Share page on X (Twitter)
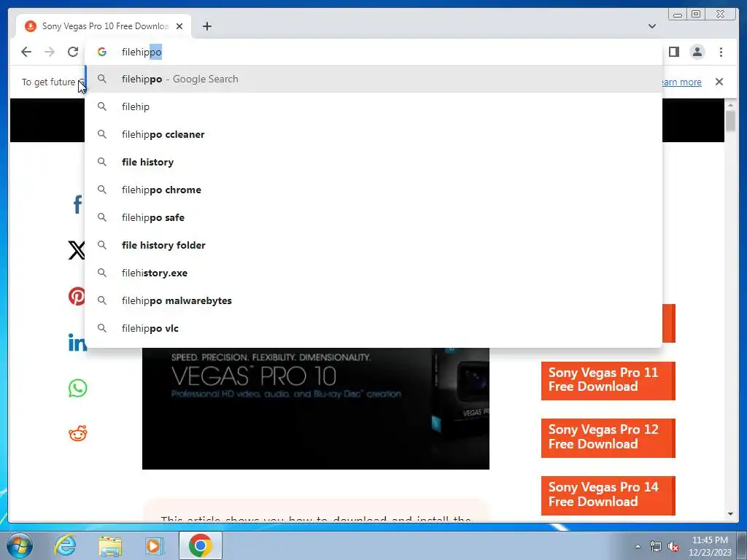Viewport: 747px width, 560px height. 76,250
